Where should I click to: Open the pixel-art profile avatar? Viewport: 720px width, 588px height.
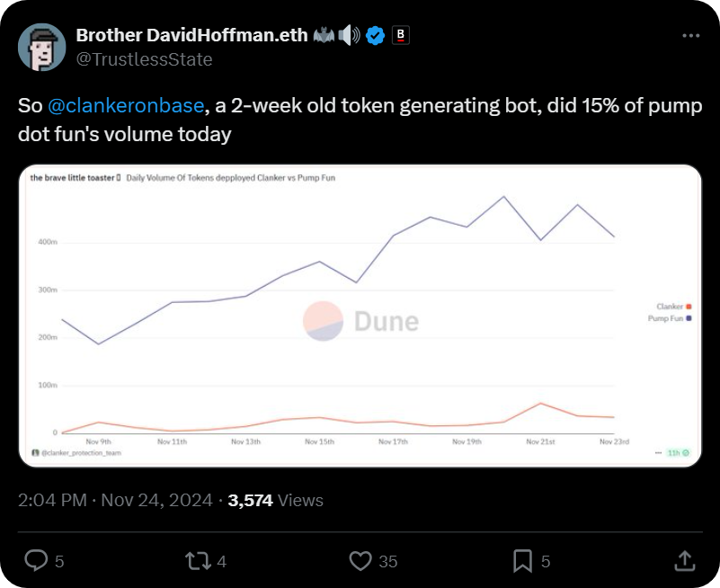tap(41, 48)
